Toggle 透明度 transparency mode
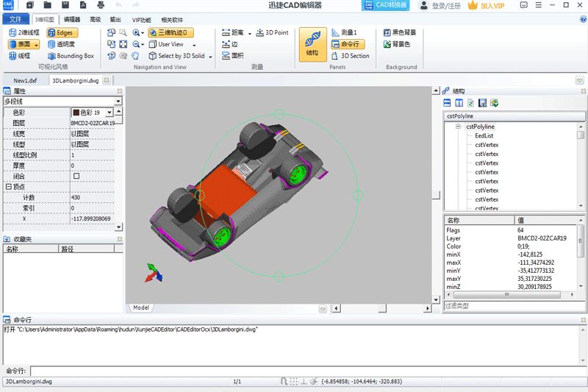Image resolution: width=588 pixels, height=392 pixels. click(x=62, y=44)
